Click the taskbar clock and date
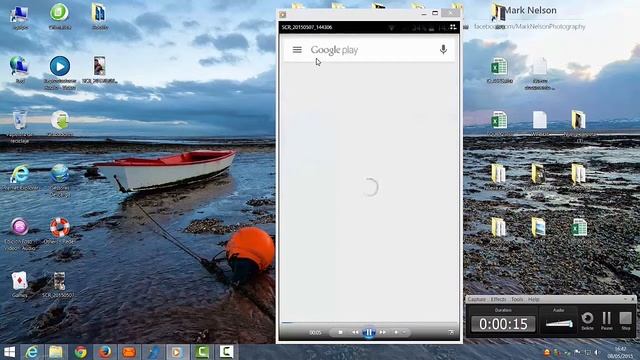The width and height of the screenshot is (640, 360). (620, 352)
